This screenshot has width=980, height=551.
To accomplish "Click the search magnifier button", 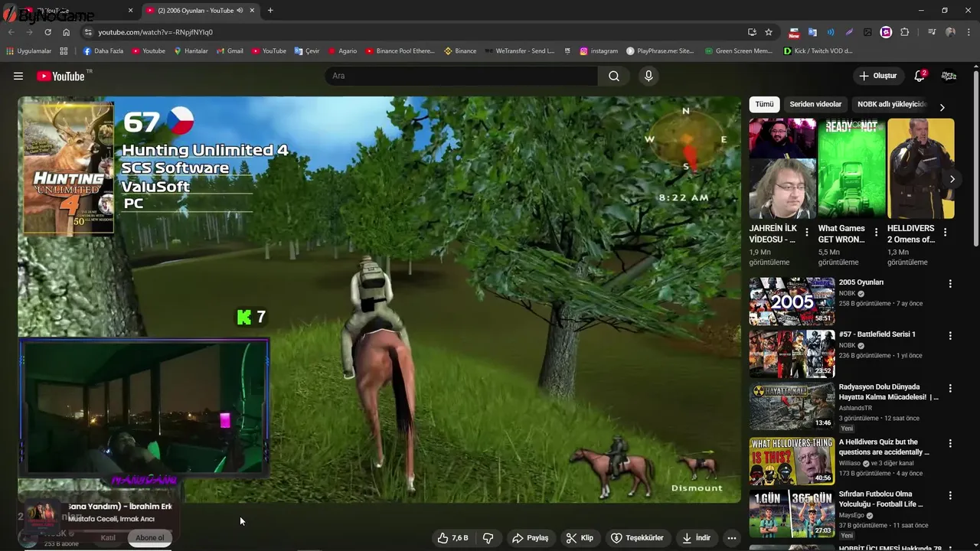I will click(x=614, y=76).
